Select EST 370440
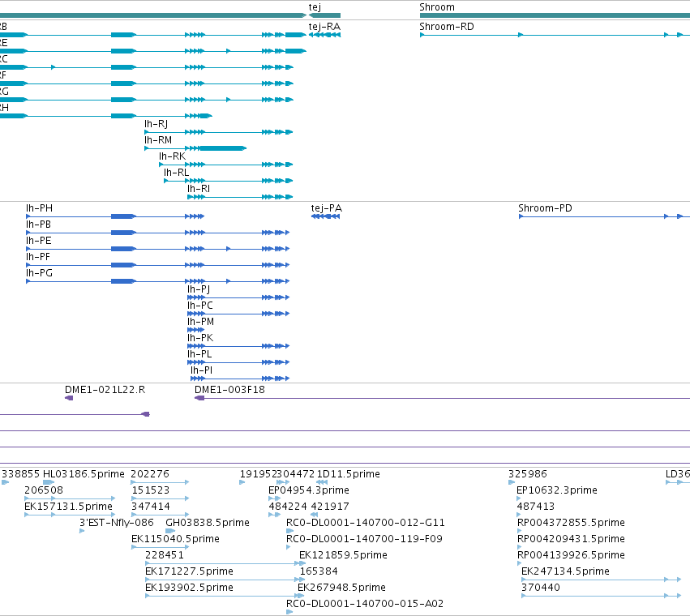Viewport: 690px width, 616px height. [541, 588]
